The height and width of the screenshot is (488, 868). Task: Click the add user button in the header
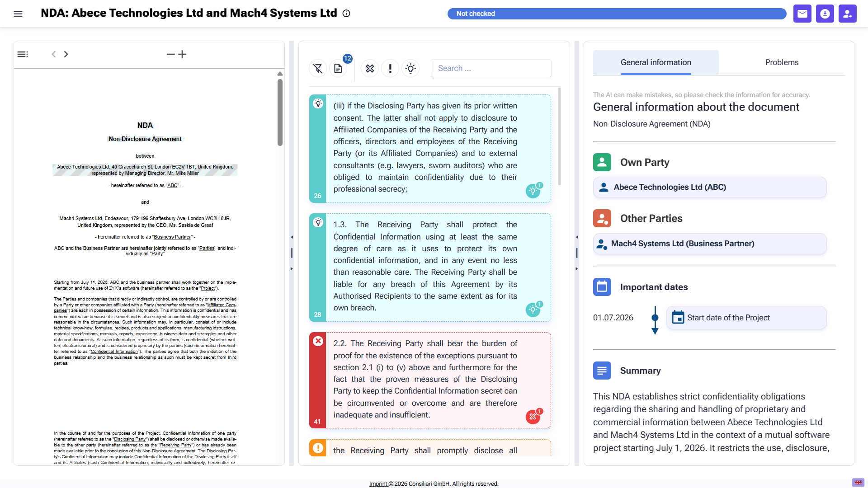coord(848,14)
